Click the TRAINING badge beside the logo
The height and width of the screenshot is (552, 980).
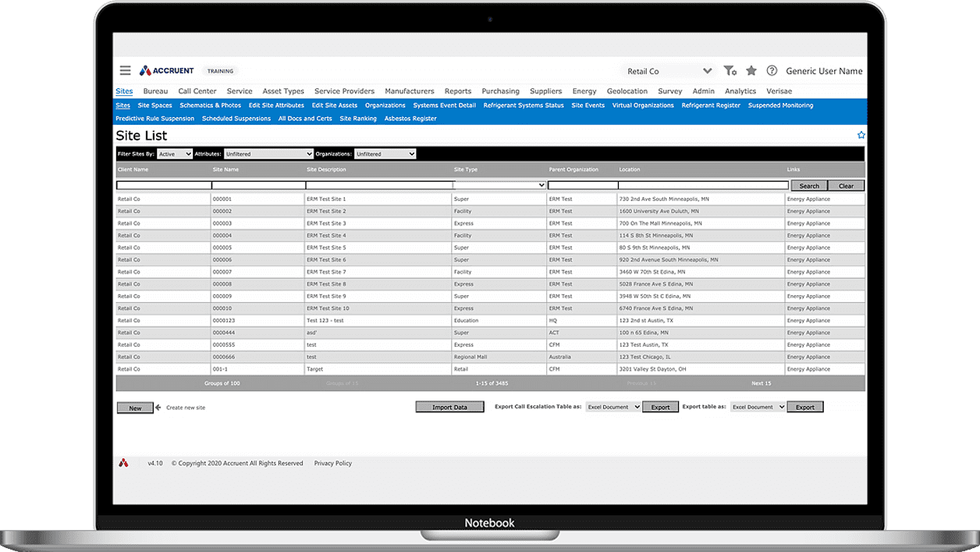(220, 71)
